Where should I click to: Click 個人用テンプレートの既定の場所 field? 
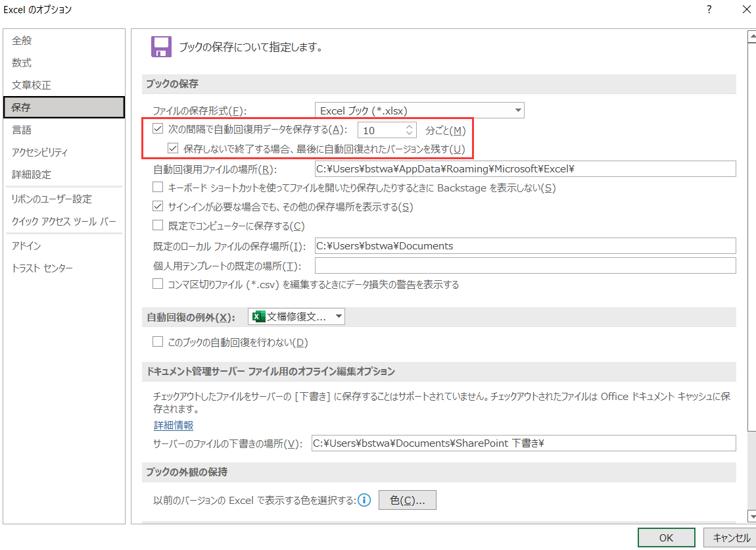[x=525, y=265]
